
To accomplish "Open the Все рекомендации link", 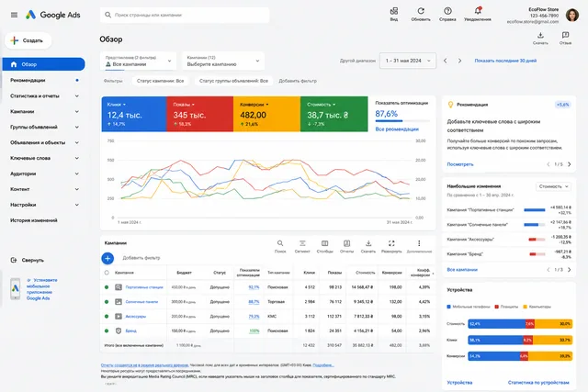I will coord(397,129).
